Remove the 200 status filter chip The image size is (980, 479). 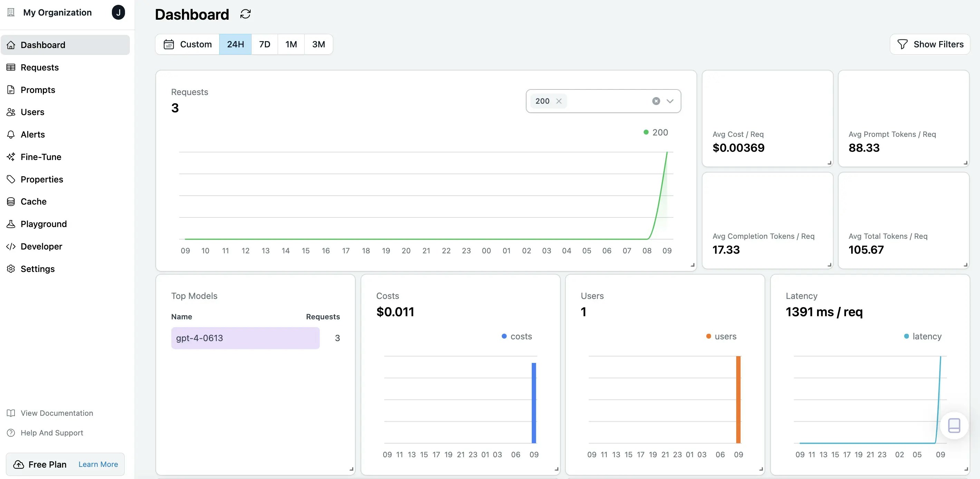(559, 101)
